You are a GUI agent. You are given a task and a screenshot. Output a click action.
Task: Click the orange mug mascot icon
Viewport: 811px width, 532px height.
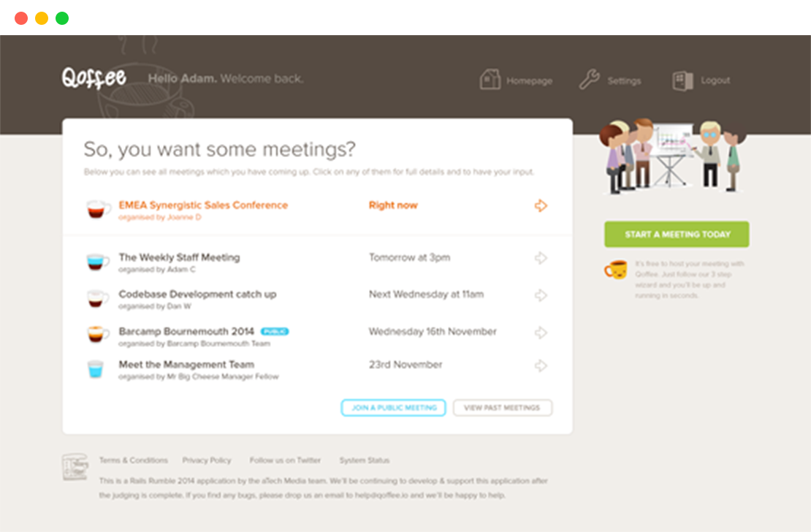pyautogui.click(x=615, y=270)
